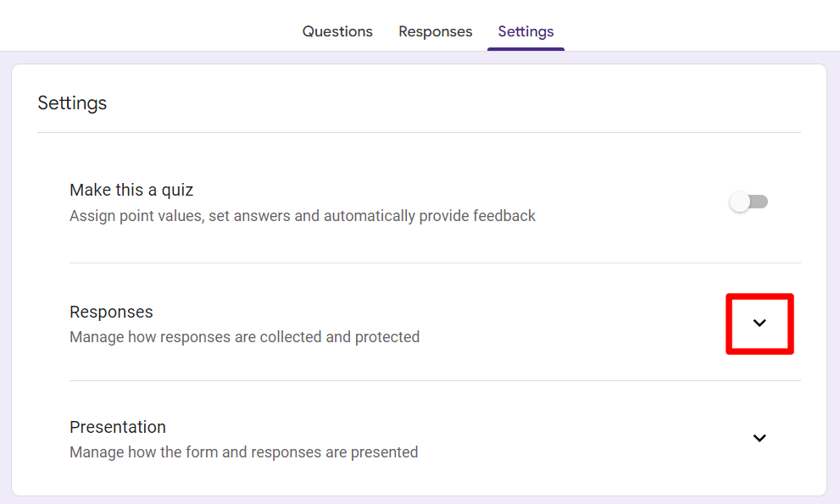This screenshot has width=840, height=504.
Task: Enable the Make this a quiz switch
Action: pos(749,202)
